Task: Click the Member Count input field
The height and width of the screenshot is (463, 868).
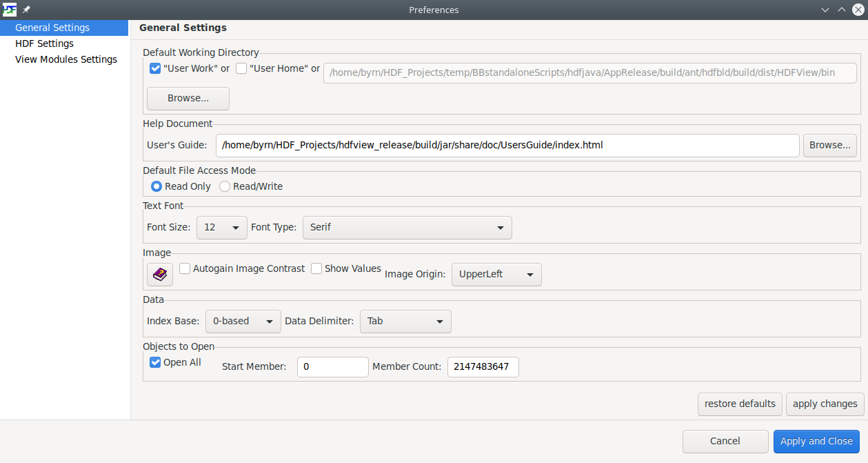Action: (483, 367)
